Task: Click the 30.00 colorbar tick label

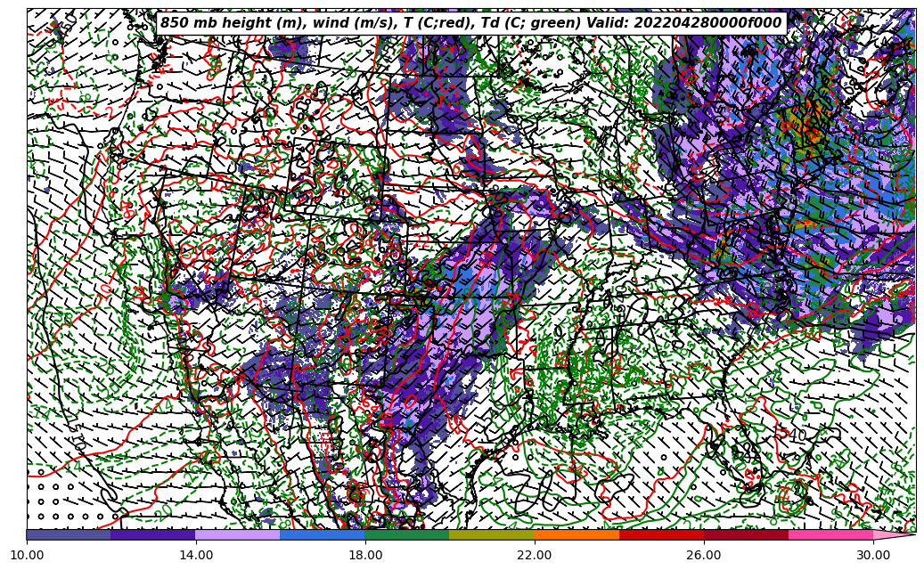Action: coord(873,555)
